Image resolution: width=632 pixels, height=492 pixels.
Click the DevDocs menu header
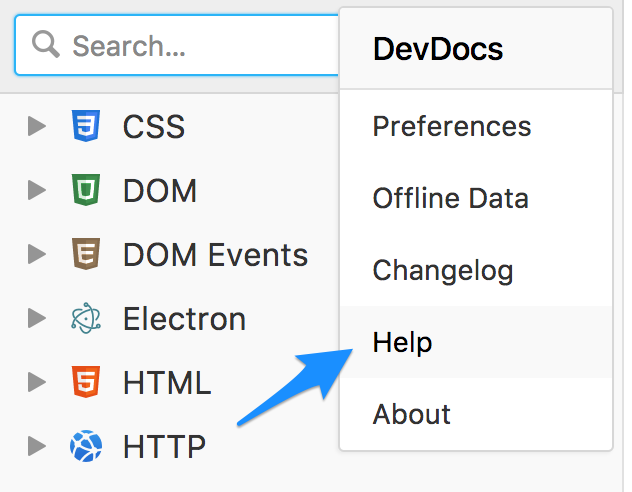click(438, 49)
